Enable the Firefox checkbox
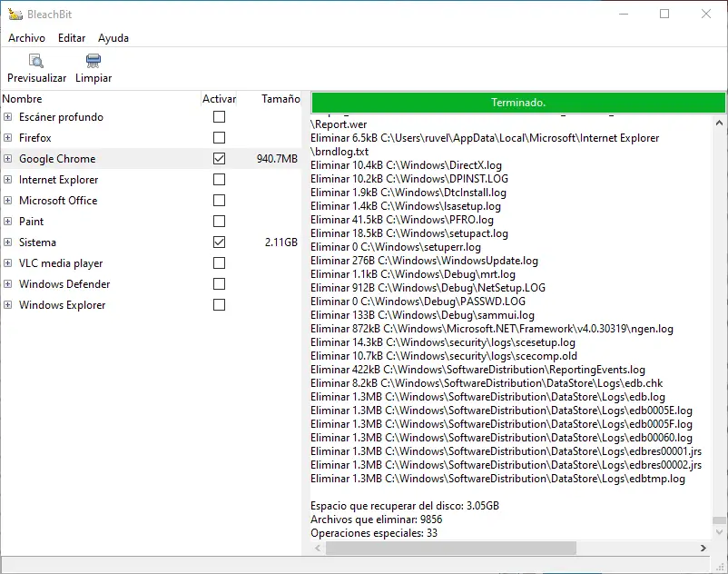The height and width of the screenshot is (574, 728). coord(219,137)
